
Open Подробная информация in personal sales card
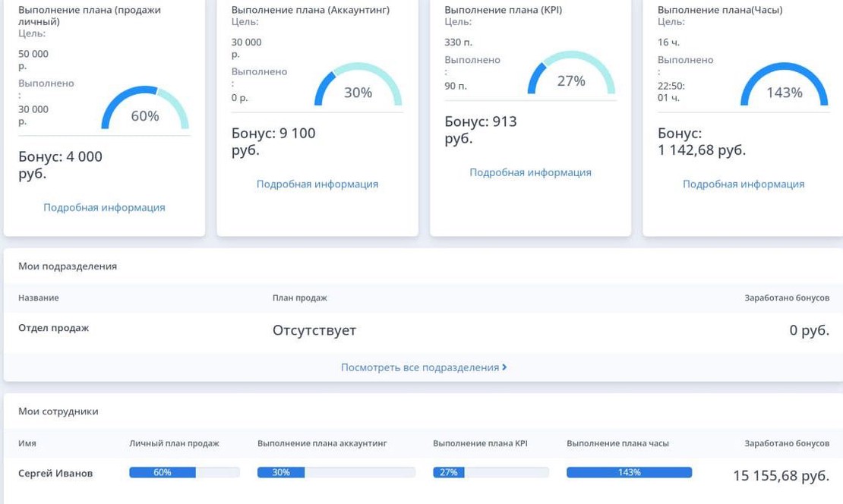pyautogui.click(x=104, y=207)
